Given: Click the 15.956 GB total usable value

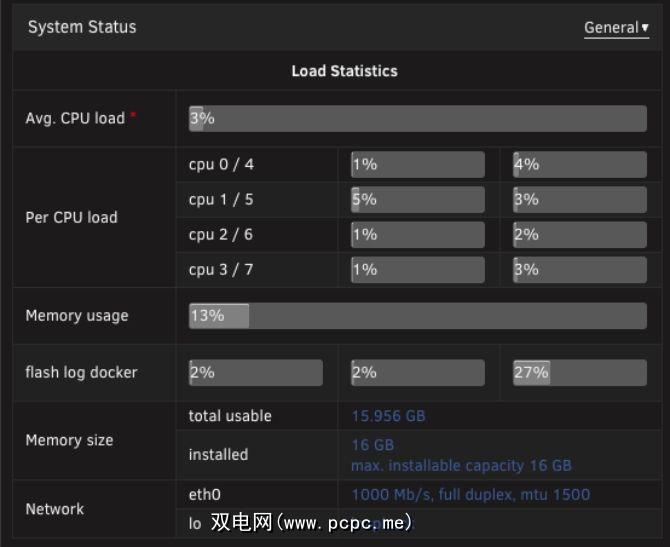Looking at the screenshot, I should click(388, 416).
